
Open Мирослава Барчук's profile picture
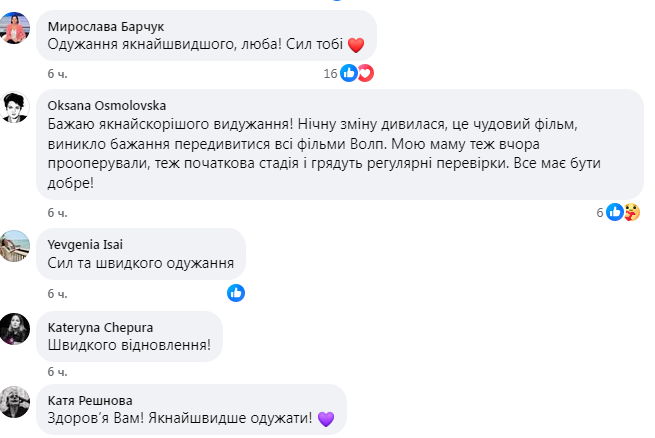tap(15, 29)
